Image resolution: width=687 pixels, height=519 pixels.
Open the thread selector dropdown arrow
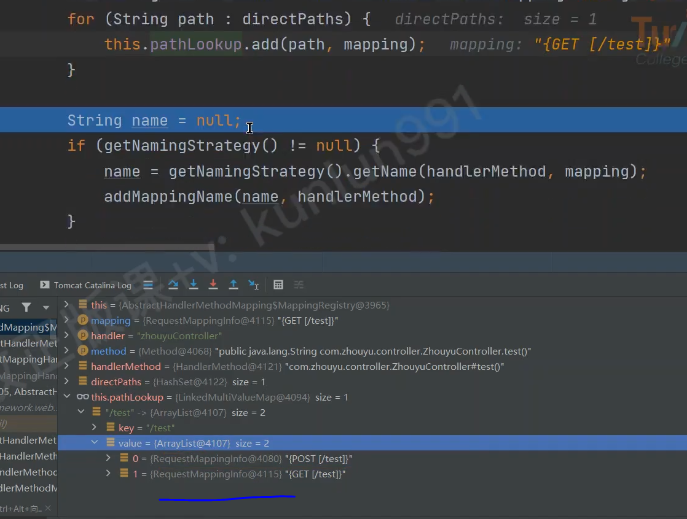[x=46, y=308]
